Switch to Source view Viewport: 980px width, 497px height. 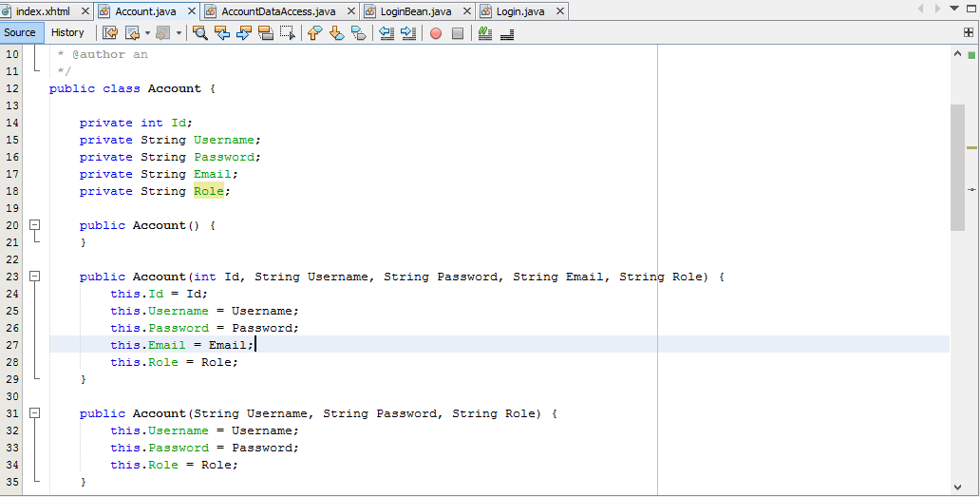[20, 32]
